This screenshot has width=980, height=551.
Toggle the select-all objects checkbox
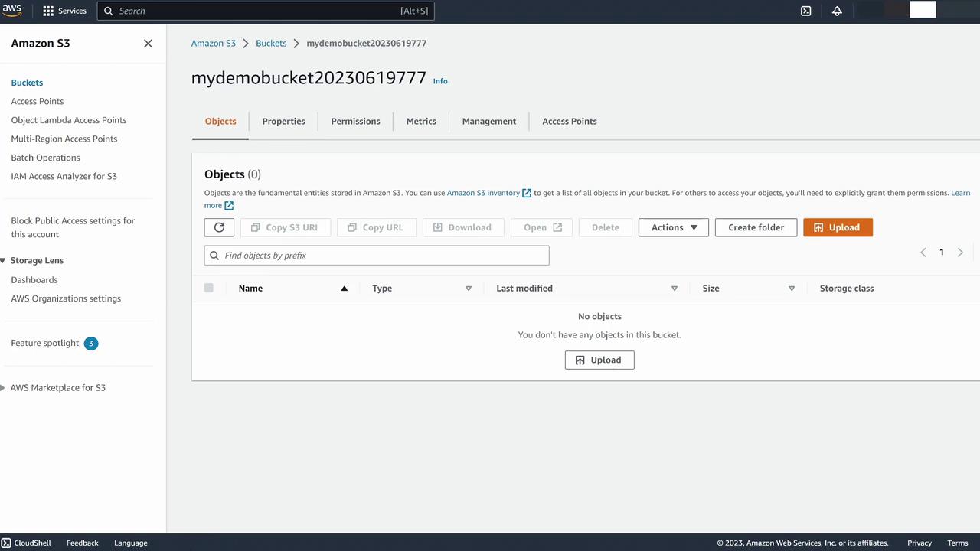209,288
